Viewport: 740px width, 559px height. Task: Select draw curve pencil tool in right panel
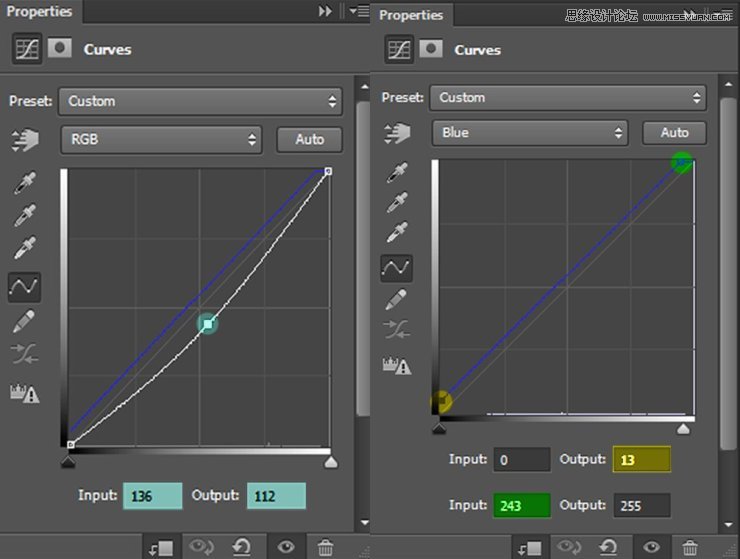click(x=396, y=300)
